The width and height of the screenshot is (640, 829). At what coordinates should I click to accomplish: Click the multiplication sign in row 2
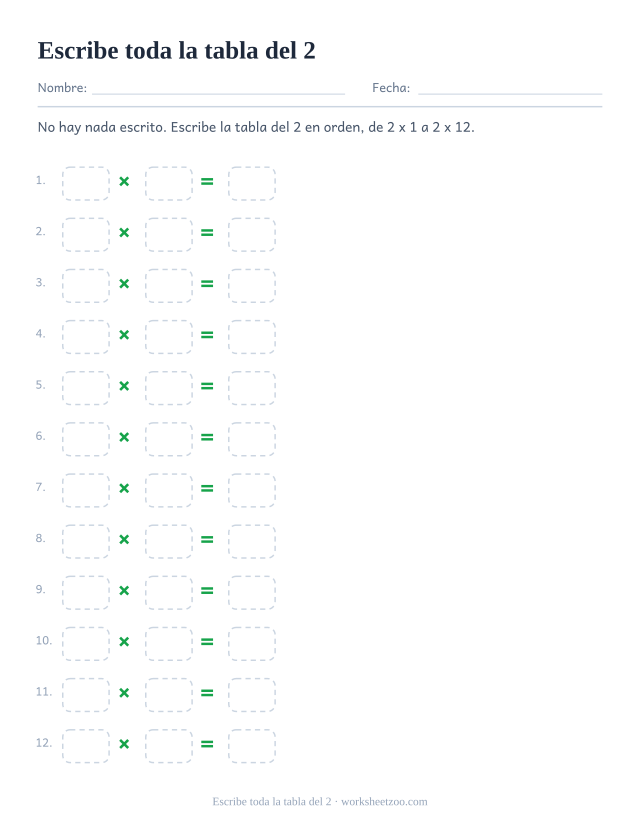pyautogui.click(x=124, y=233)
